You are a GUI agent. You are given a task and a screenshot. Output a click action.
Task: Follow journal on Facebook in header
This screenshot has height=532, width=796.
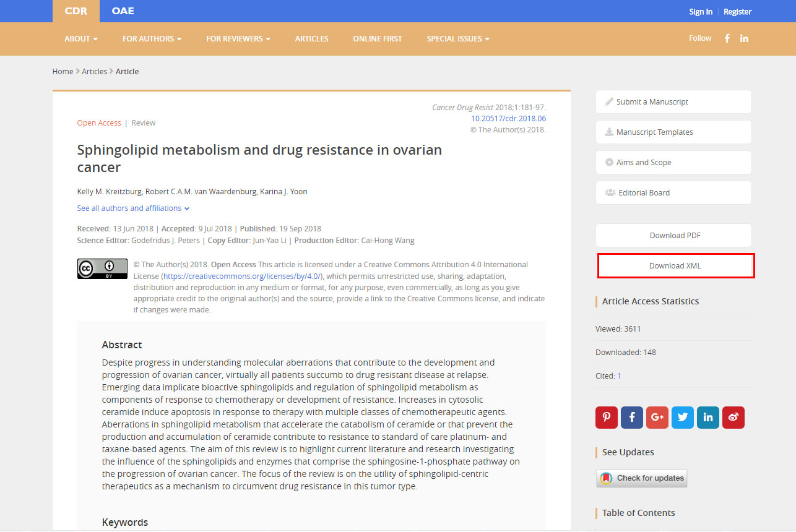pyautogui.click(x=727, y=38)
